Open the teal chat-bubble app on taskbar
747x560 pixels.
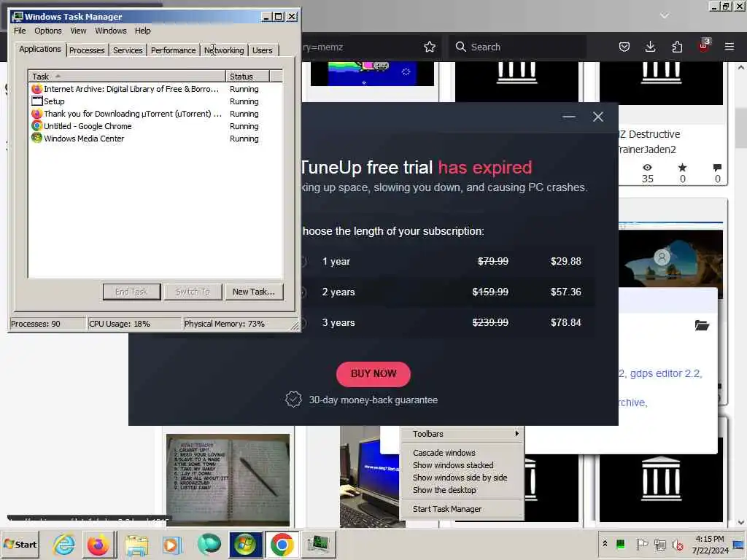(x=209, y=544)
